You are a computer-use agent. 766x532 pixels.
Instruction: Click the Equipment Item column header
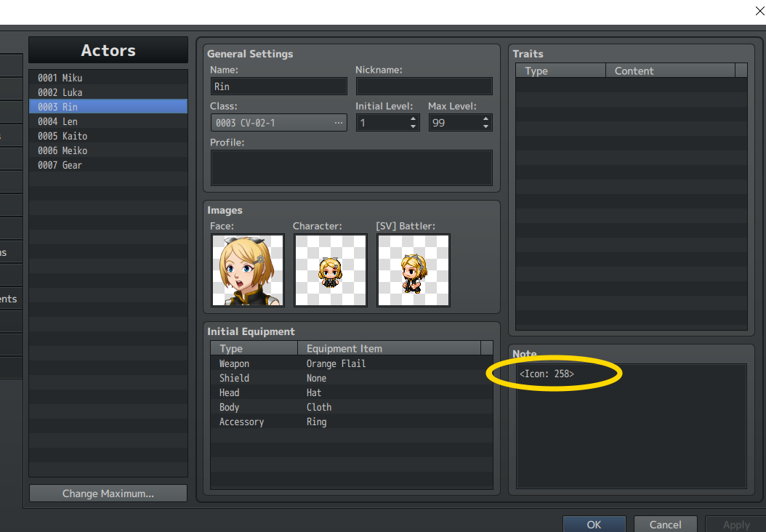click(x=389, y=348)
